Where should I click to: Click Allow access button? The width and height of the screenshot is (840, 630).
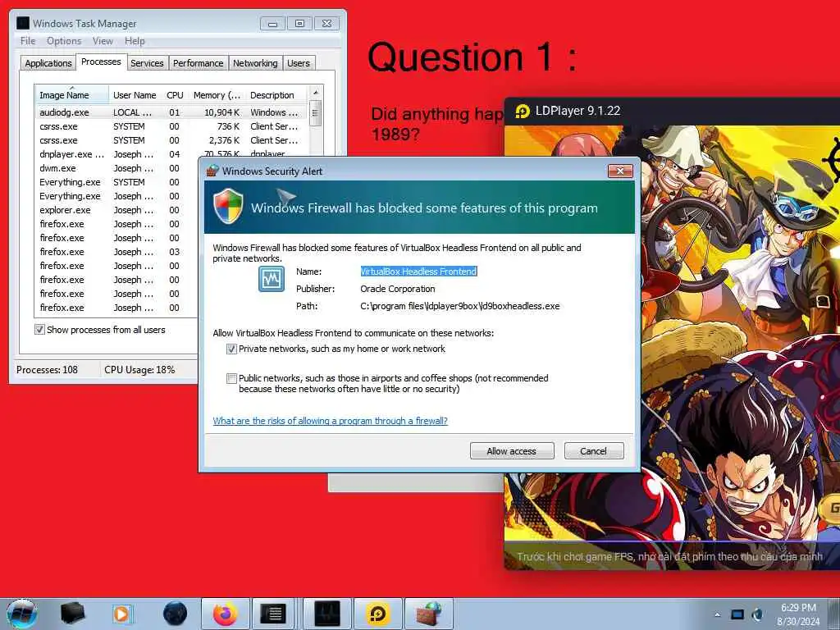[x=512, y=451]
